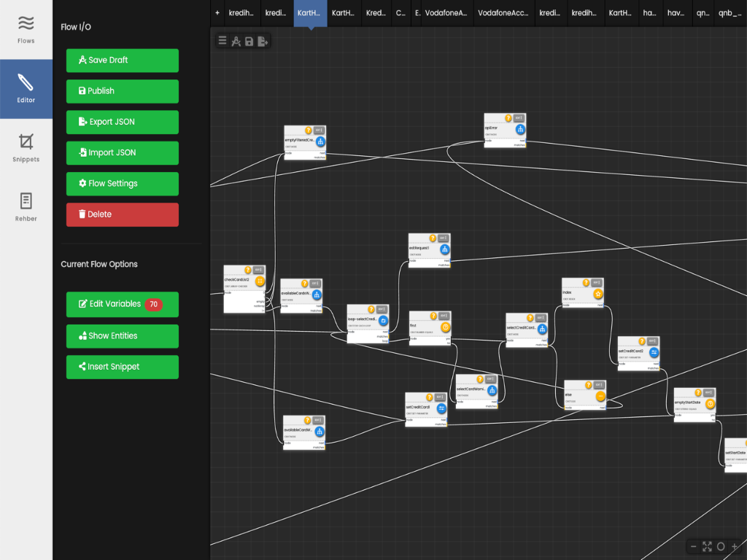Open the hamburger menu in canvas toolbar
The height and width of the screenshot is (560, 747).
[222, 42]
